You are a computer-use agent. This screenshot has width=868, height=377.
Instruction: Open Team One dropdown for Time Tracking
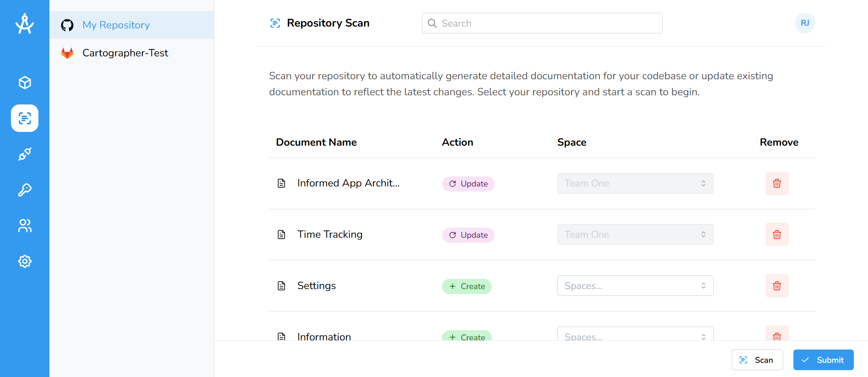[635, 235]
